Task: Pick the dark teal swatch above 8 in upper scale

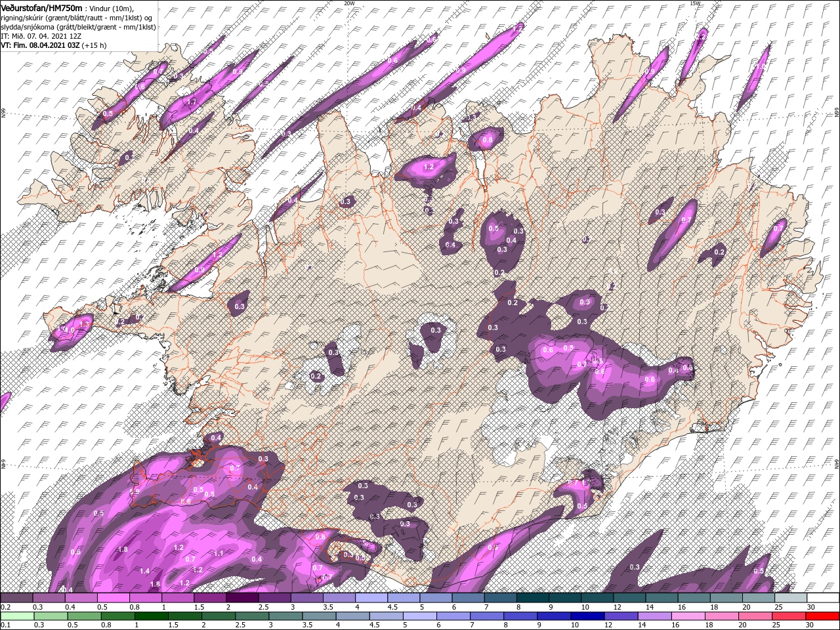Action: (x=533, y=598)
